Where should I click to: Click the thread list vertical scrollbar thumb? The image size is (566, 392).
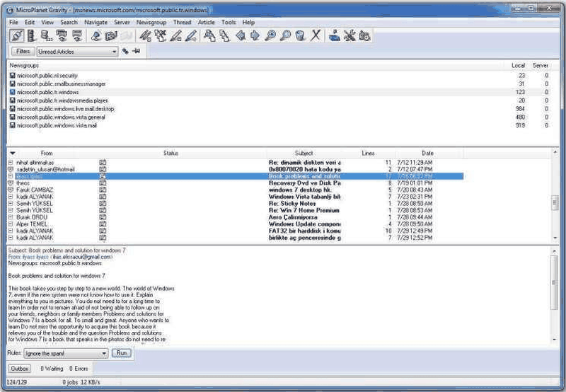coord(555,202)
